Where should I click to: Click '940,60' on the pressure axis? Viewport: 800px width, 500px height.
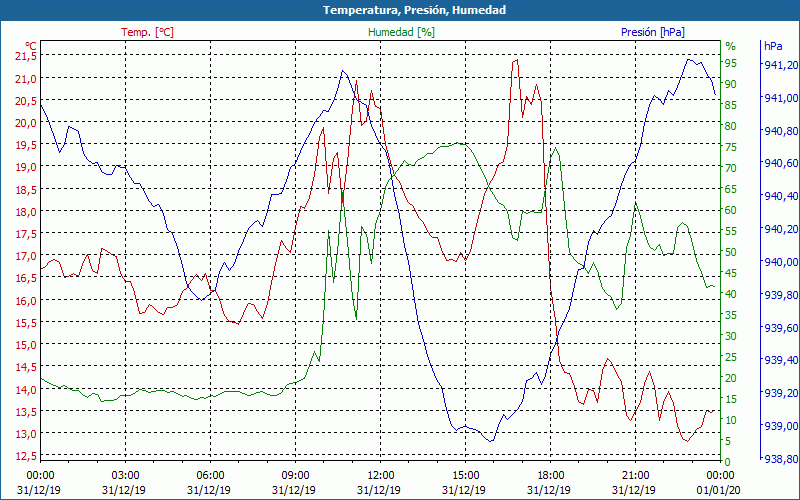780,163
